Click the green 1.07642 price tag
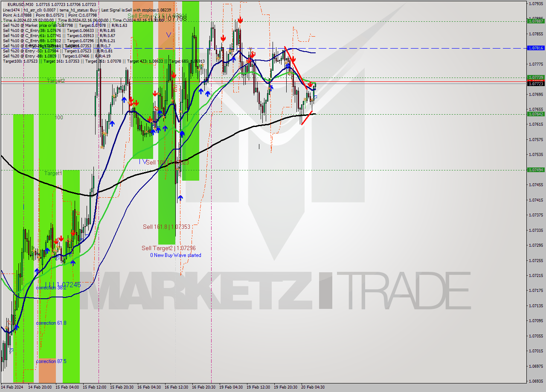Image resolution: width=546 pixels, height=392 pixels. (x=536, y=114)
